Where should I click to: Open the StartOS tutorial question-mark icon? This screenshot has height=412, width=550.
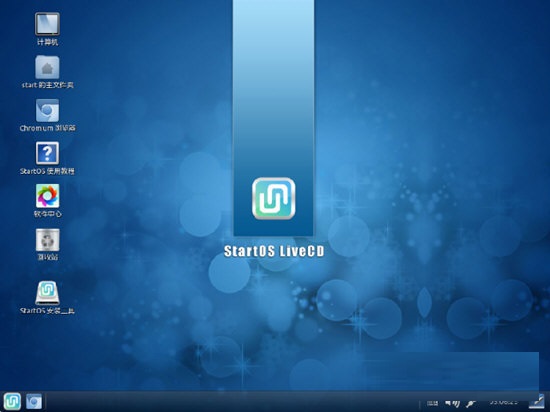[47, 153]
